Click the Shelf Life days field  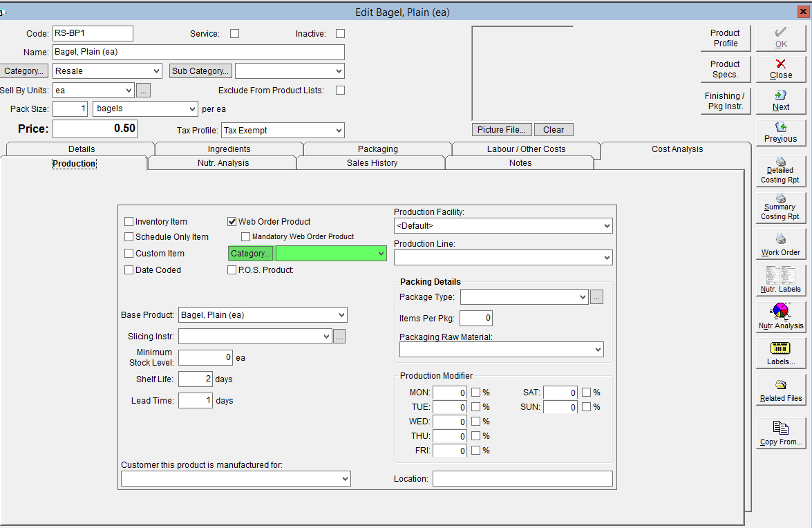coord(196,379)
